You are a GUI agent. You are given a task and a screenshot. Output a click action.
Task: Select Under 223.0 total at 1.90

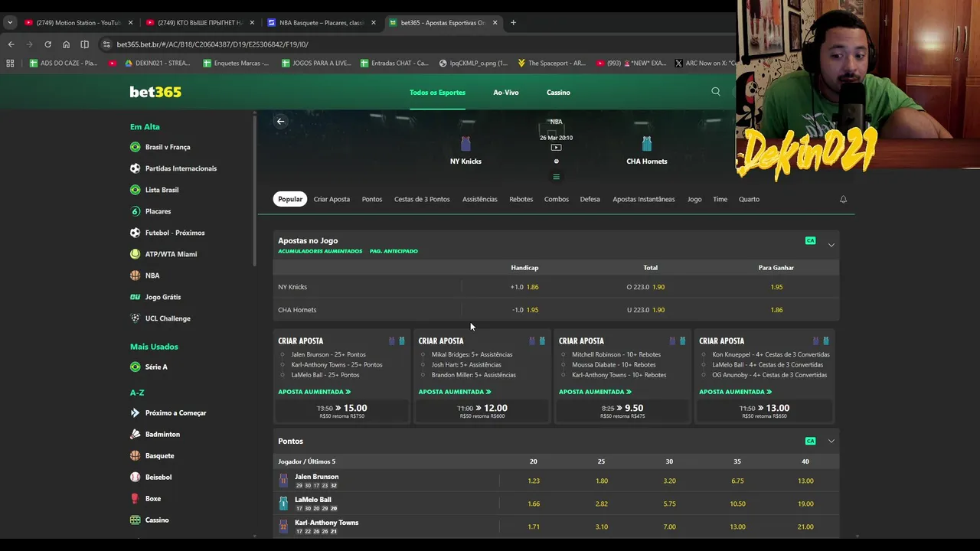click(650, 310)
